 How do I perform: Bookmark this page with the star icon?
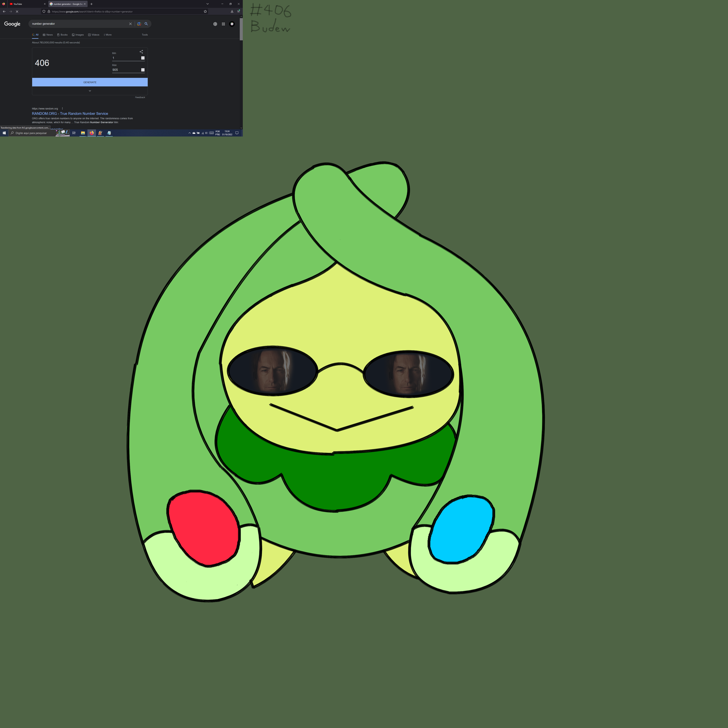coord(205,11)
